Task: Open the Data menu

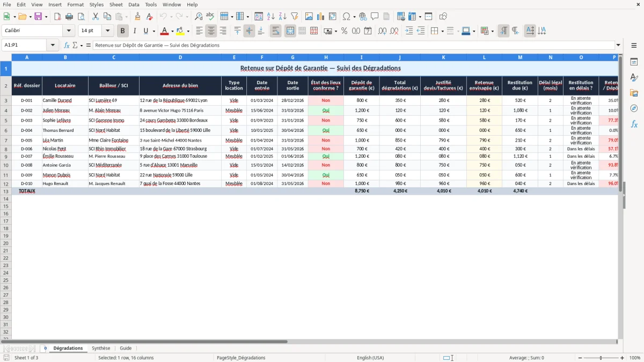Action: coord(134,4)
